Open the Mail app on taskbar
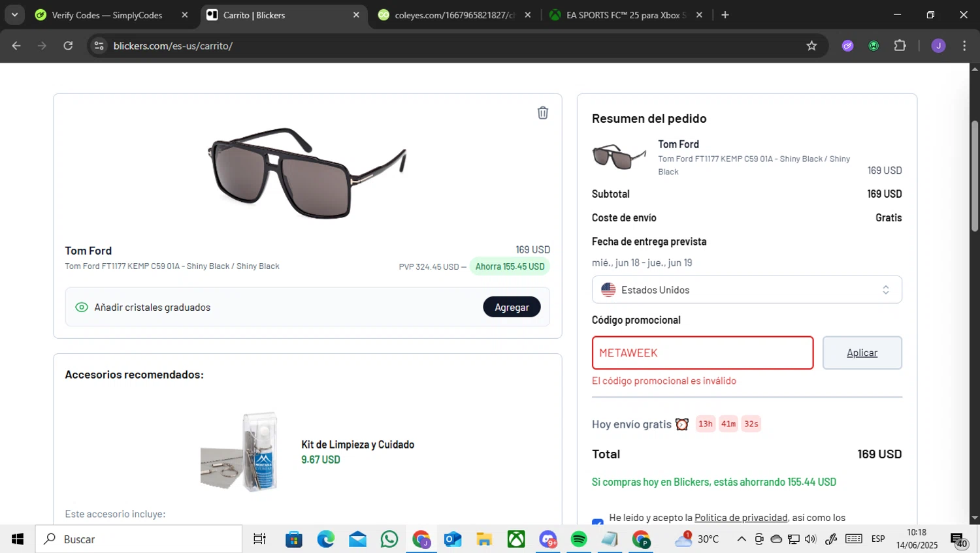Image resolution: width=980 pixels, height=553 pixels. point(357,539)
